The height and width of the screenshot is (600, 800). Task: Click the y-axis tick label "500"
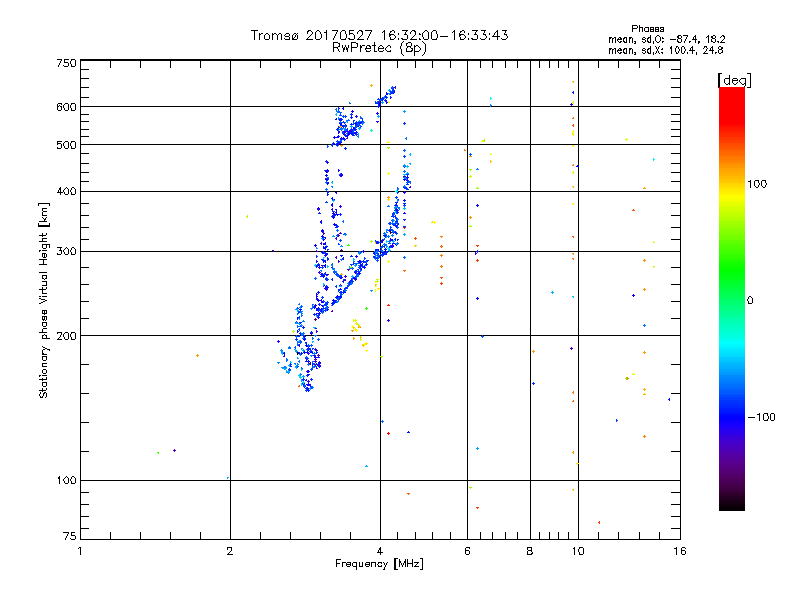coord(66,145)
